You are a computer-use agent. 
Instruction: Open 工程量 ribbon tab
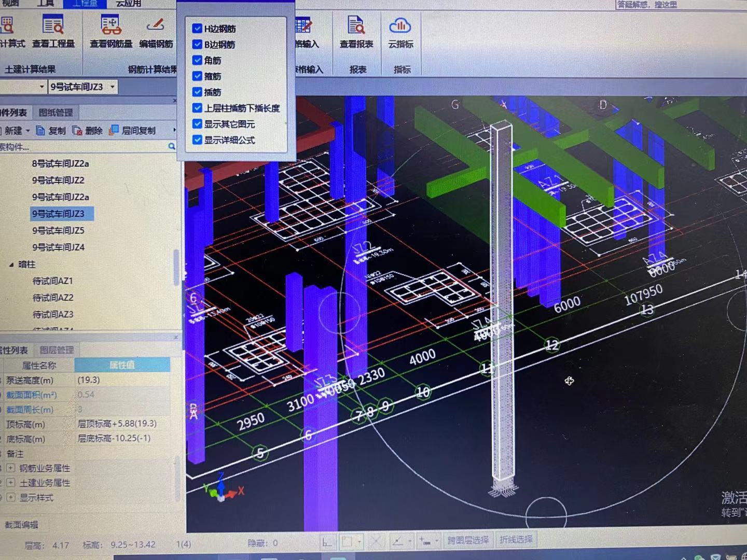coord(85,3)
